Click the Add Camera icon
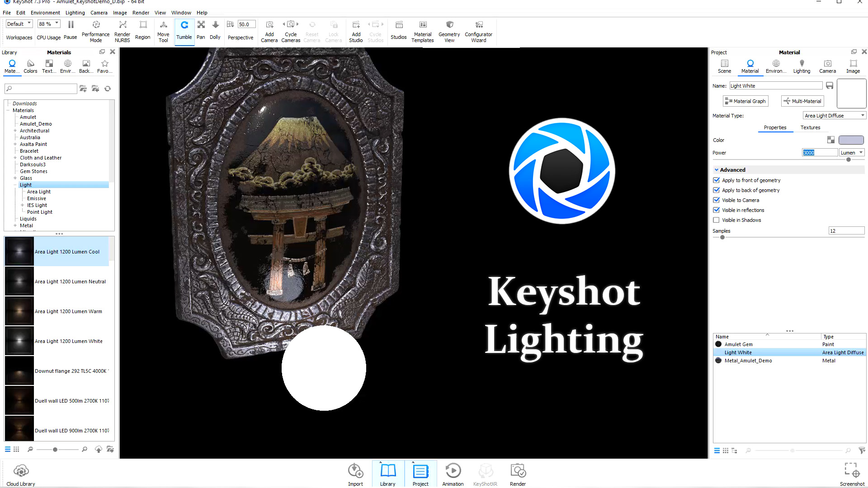The width and height of the screenshot is (868, 488). pos(269,25)
